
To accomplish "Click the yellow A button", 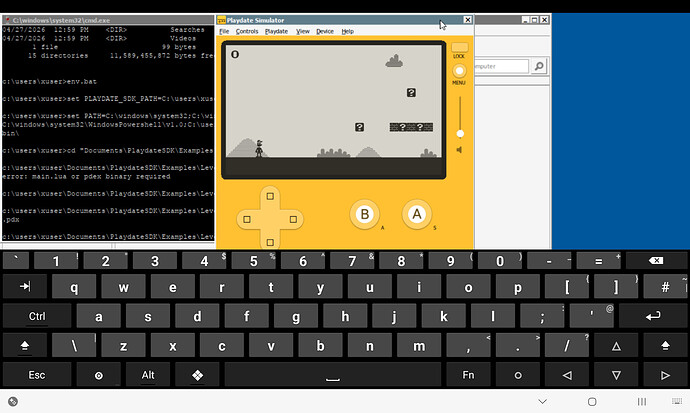I will [x=416, y=214].
